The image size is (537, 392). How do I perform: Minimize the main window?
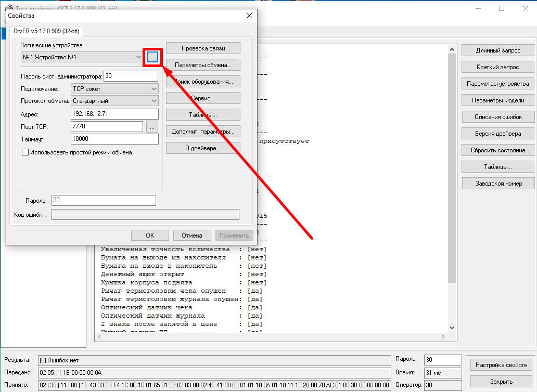click(478, 8)
